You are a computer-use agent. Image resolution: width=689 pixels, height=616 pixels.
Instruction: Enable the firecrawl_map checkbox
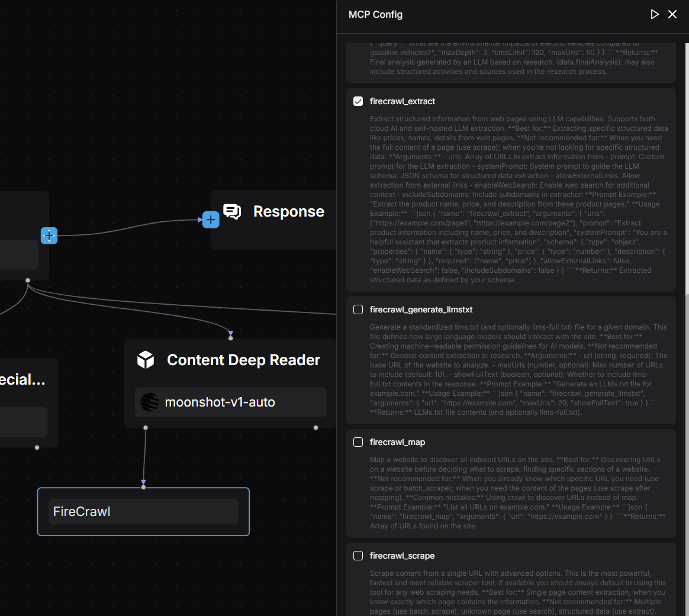tap(358, 442)
